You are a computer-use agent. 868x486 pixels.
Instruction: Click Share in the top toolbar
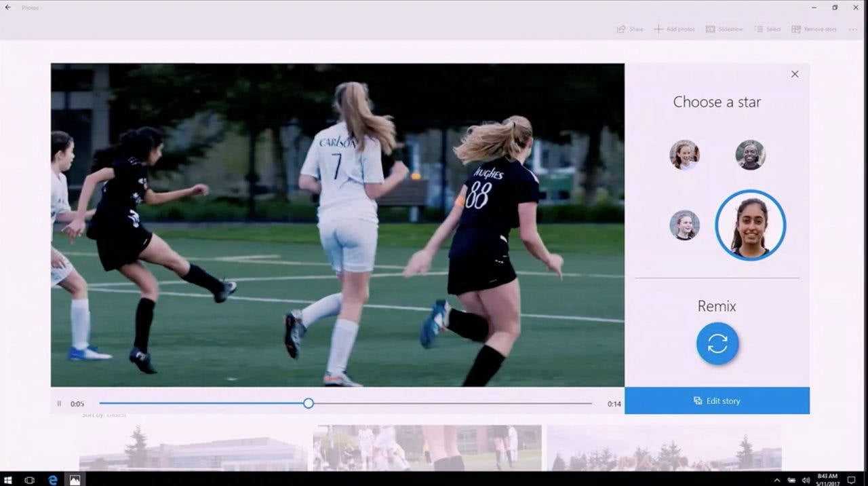[x=629, y=29]
